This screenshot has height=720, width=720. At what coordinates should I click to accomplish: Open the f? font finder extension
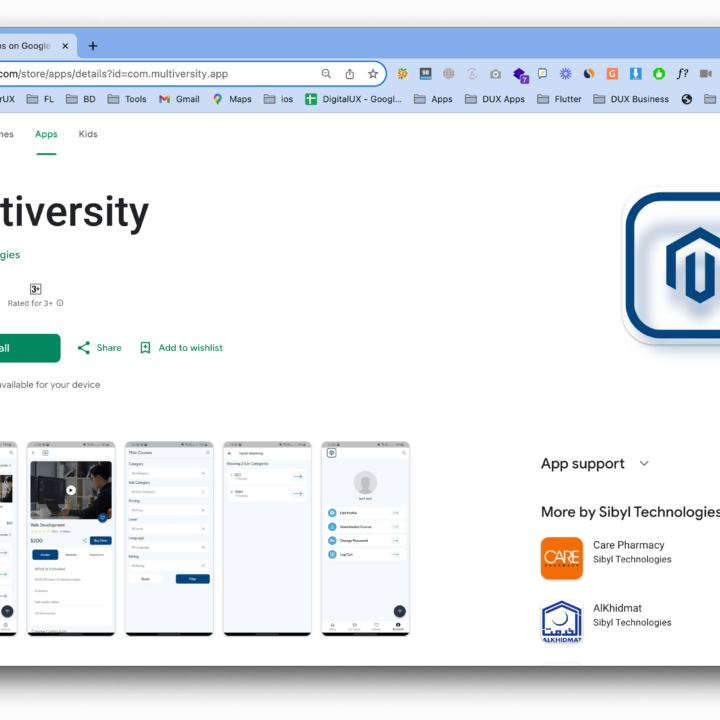tap(682, 74)
